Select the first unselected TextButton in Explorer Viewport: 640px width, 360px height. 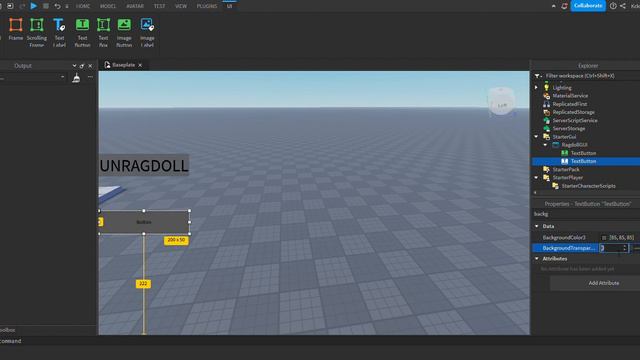pyautogui.click(x=583, y=153)
